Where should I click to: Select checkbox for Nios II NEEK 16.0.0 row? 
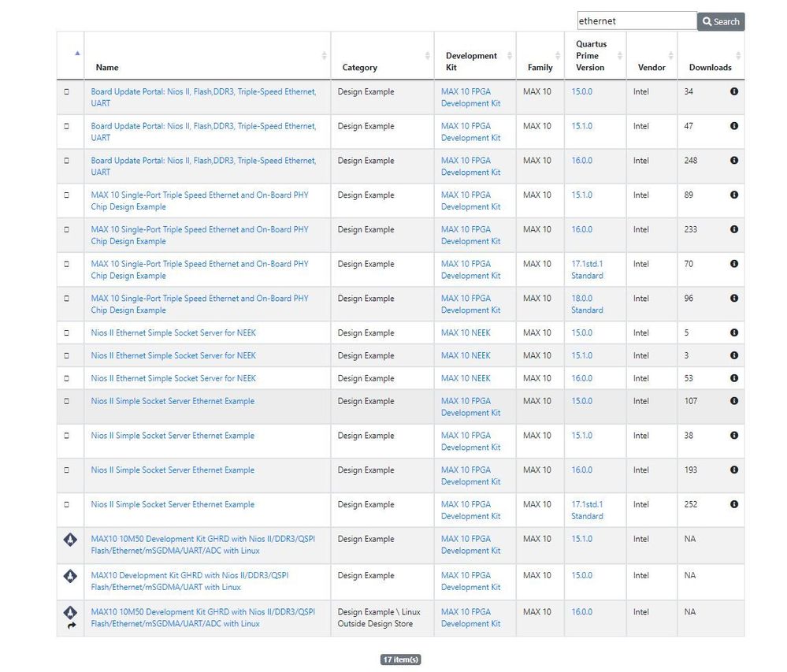(x=66, y=379)
